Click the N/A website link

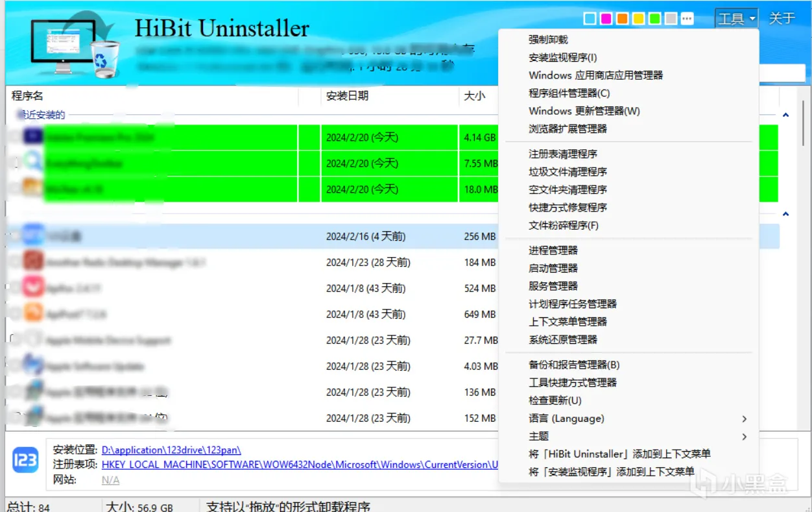(110, 480)
